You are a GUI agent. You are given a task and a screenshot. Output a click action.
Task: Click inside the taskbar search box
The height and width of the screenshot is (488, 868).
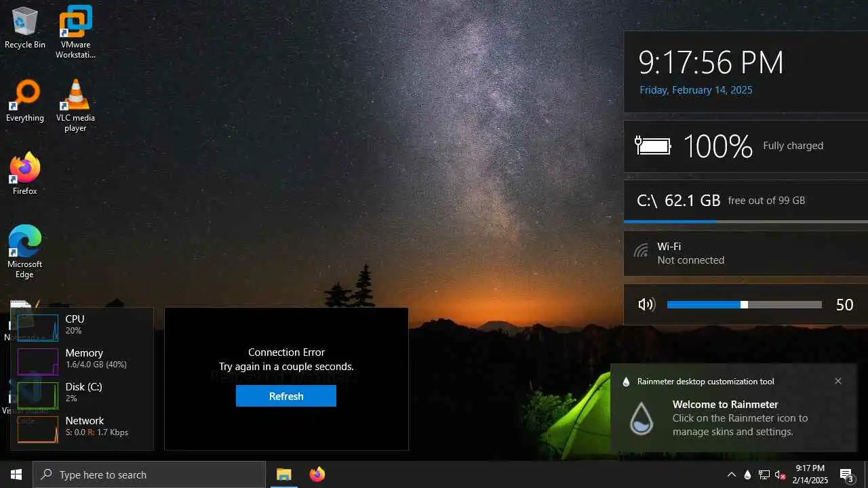coord(149,474)
